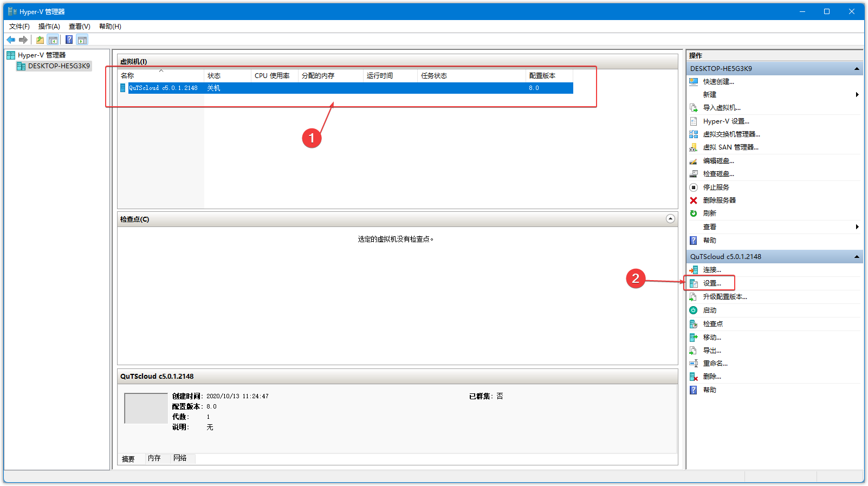
Task: Click the 快速创建 icon in actions
Action: 694,82
